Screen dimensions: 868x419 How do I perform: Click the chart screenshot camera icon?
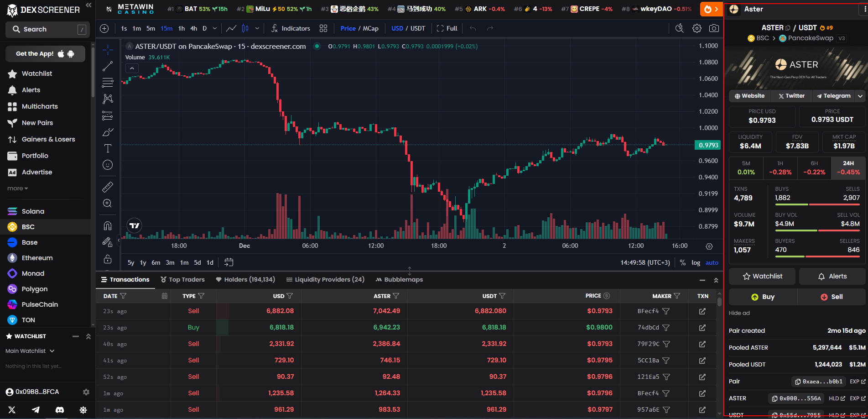(714, 28)
